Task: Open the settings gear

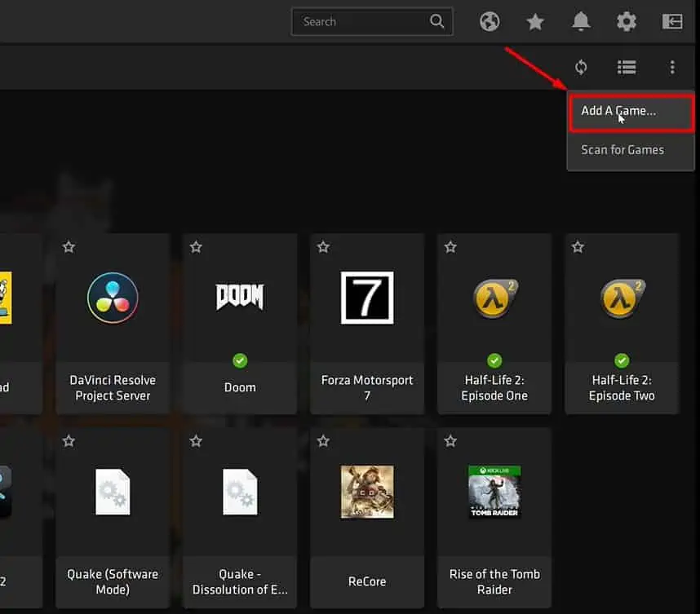Action: tap(627, 21)
